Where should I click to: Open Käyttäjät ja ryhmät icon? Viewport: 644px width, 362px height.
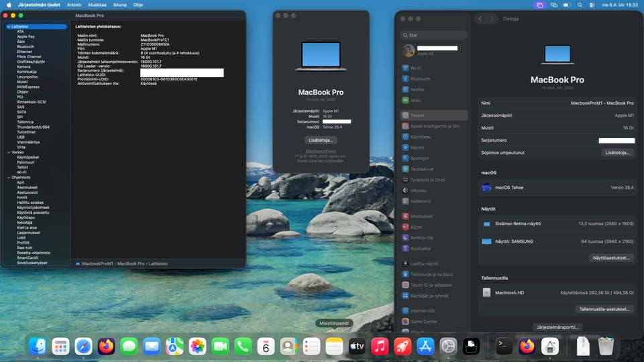pos(405,296)
